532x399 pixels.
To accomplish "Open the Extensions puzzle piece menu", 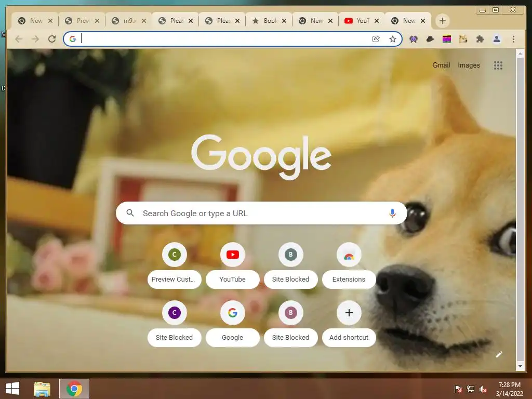I will [x=480, y=39].
